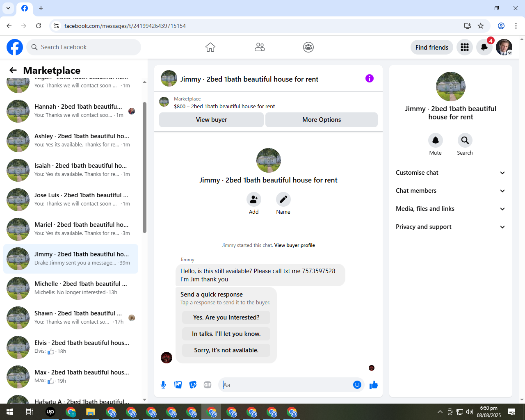Image resolution: width=525 pixels, height=420 pixels.
Task: Open View buyer profile link
Action: pos(294,245)
